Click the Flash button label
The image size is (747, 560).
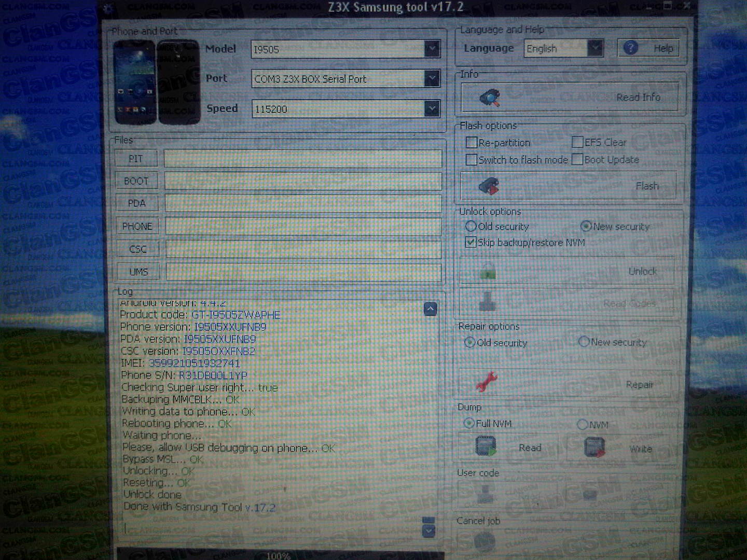(647, 186)
